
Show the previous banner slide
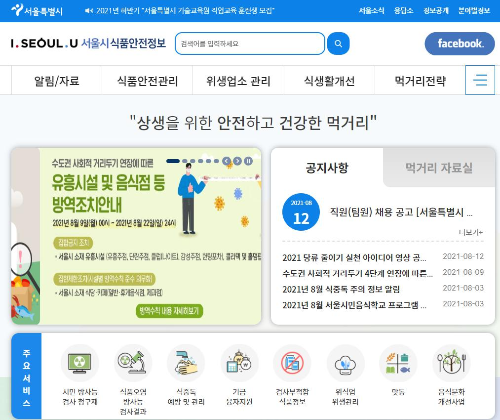click(227, 161)
